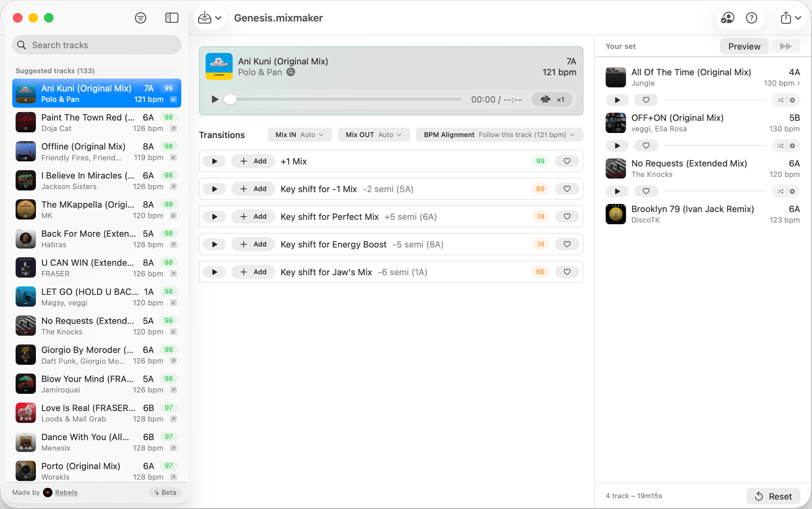Click the filter list icon above the track list
This screenshot has width=812, height=509.
pyautogui.click(x=140, y=18)
